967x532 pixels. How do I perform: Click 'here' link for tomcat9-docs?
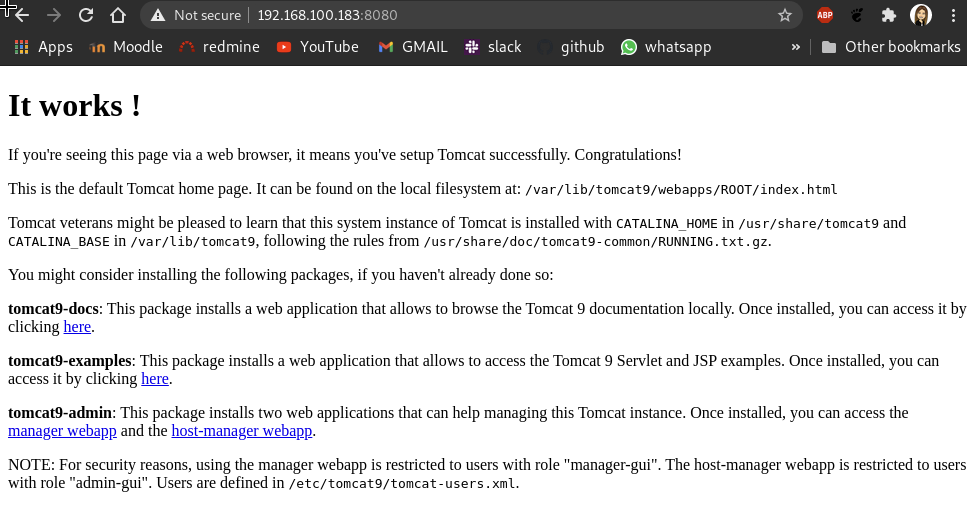coord(77,327)
